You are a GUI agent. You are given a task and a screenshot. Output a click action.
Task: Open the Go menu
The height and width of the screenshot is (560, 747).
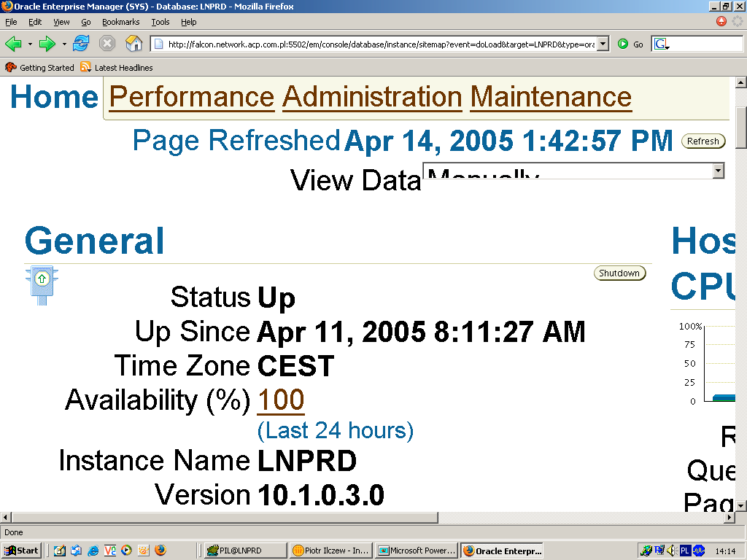(86, 22)
